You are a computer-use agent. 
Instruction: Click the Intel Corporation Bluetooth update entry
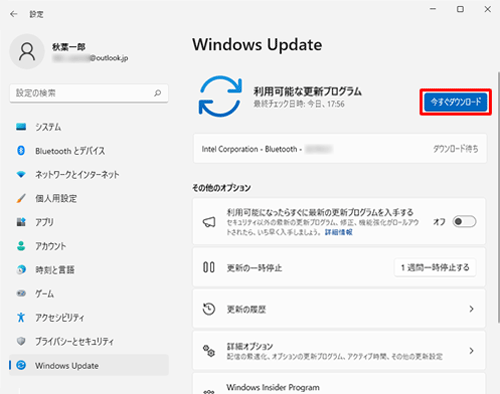(340, 149)
